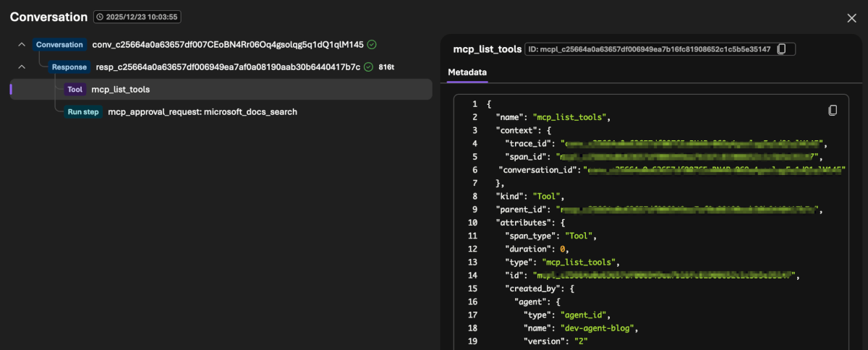868x350 pixels.
Task: Copy the mcp_list_tools ID value
Action: 781,49
